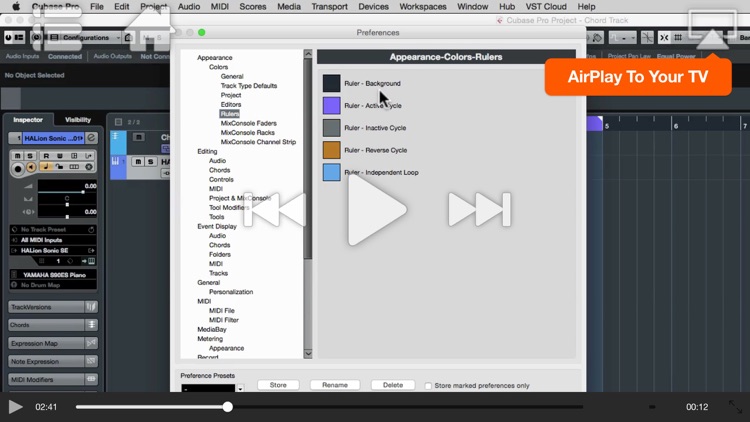Image resolution: width=750 pixels, height=422 pixels.
Task: Click the Inspector settings gear icon
Action: (89, 167)
